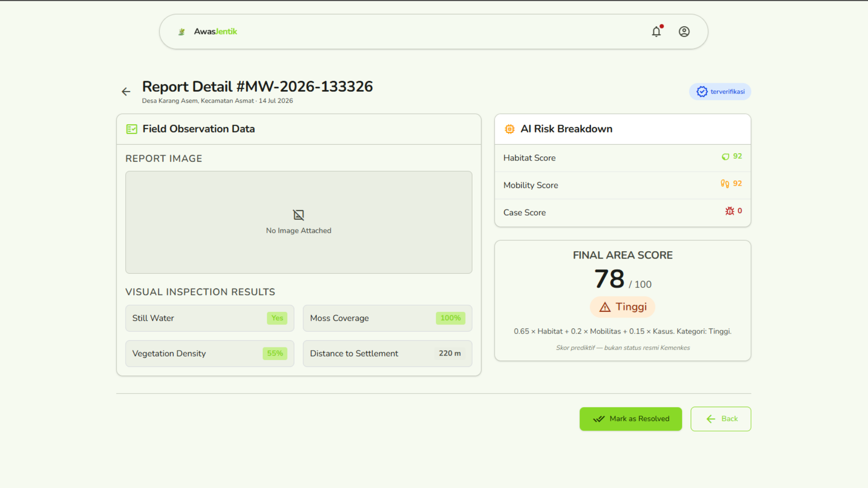868x488 pixels.
Task: Mark the report as resolved
Action: [x=631, y=419]
